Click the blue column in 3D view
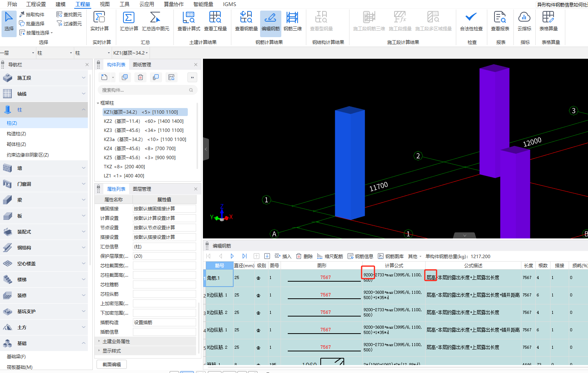 point(349,163)
